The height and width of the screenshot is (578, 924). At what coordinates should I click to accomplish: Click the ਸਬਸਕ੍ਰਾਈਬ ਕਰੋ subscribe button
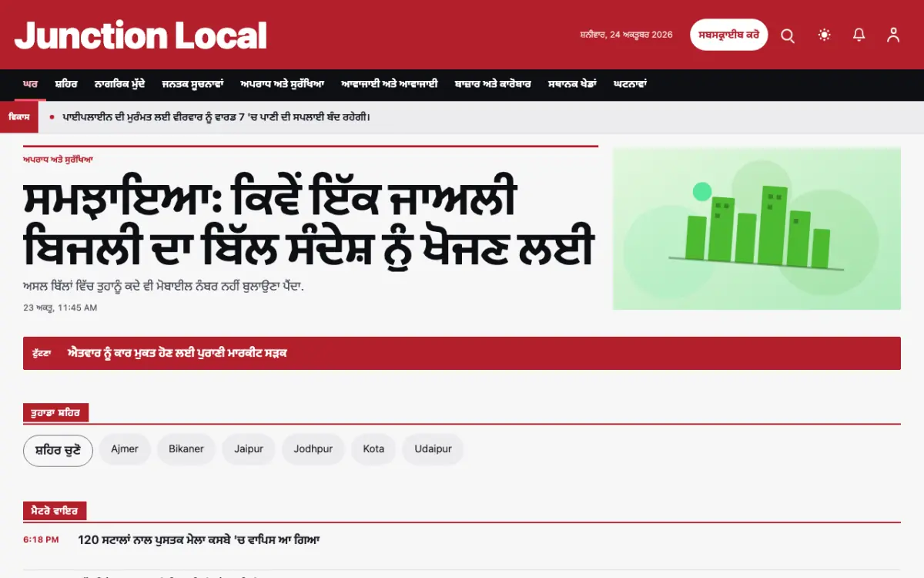[728, 35]
